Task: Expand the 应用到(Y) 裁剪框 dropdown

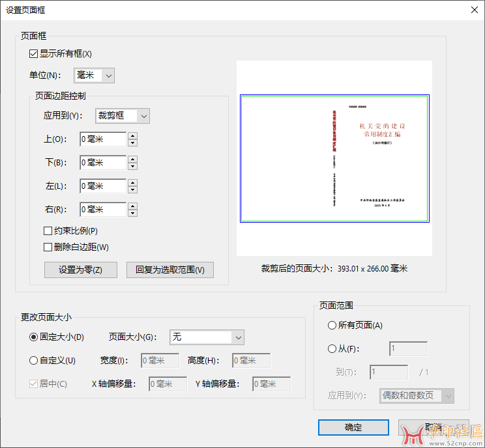Action: tap(123, 116)
